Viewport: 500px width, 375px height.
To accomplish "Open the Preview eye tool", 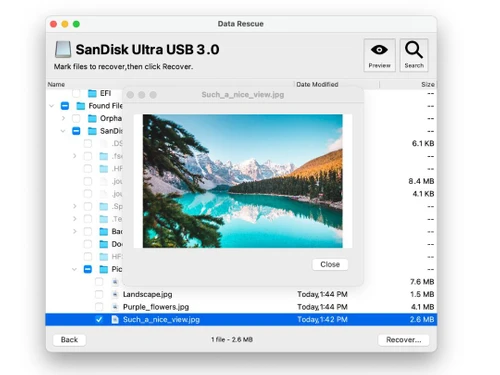I will 379,55.
